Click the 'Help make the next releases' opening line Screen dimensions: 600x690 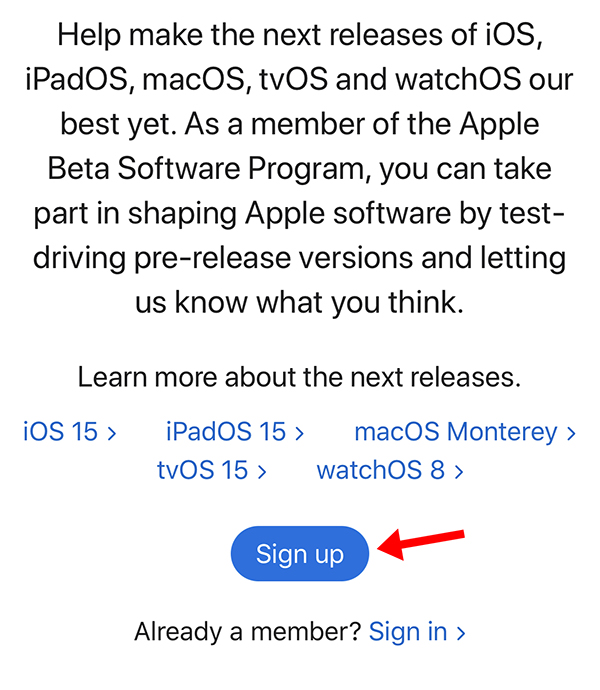[x=300, y=36]
